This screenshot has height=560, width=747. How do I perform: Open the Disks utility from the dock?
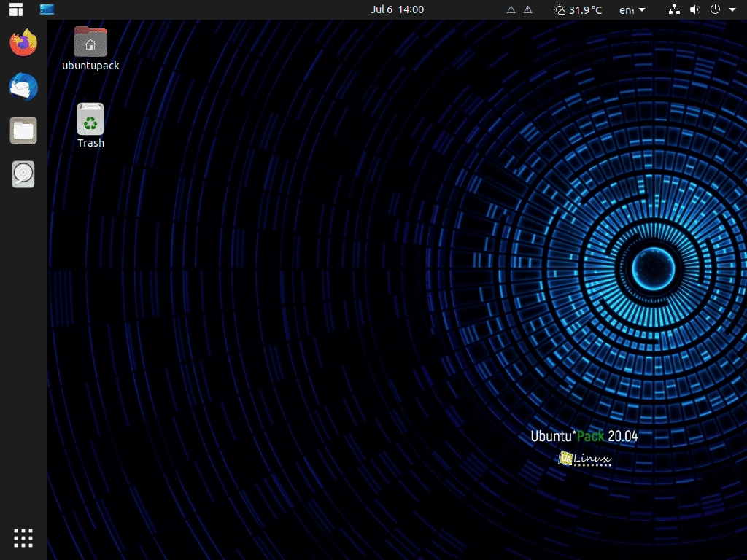point(23,174)
